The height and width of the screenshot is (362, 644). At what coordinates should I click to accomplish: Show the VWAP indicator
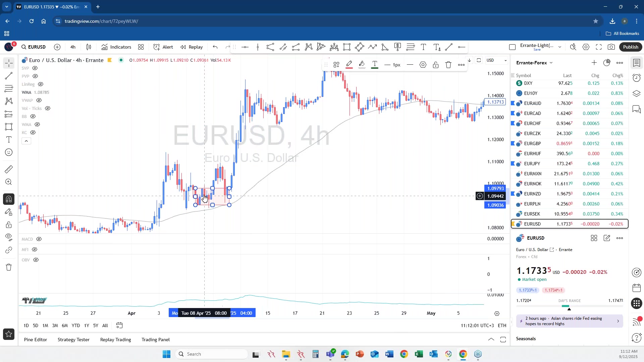[39, 100]
